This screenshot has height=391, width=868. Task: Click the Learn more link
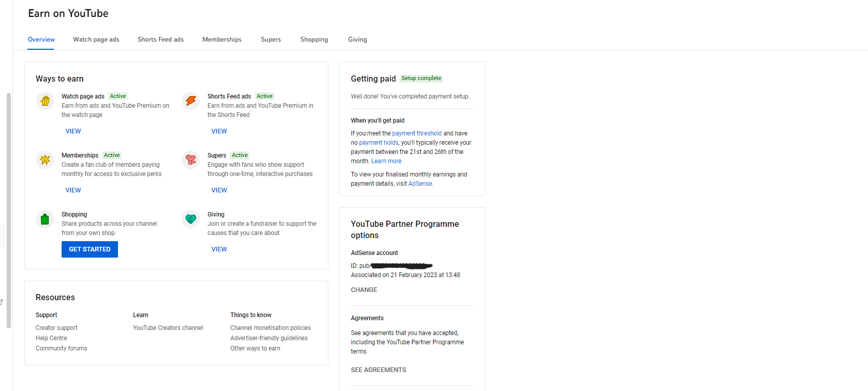[386, 161]
